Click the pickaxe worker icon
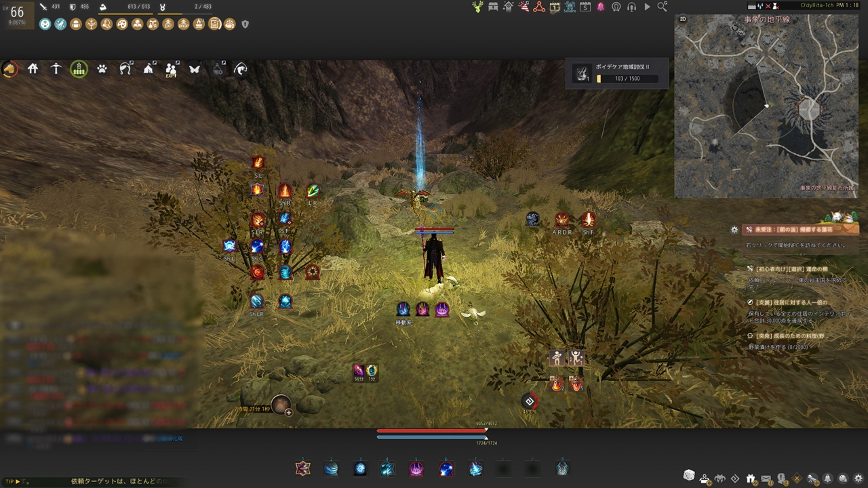868x488 pixels. tap(56, 69)
